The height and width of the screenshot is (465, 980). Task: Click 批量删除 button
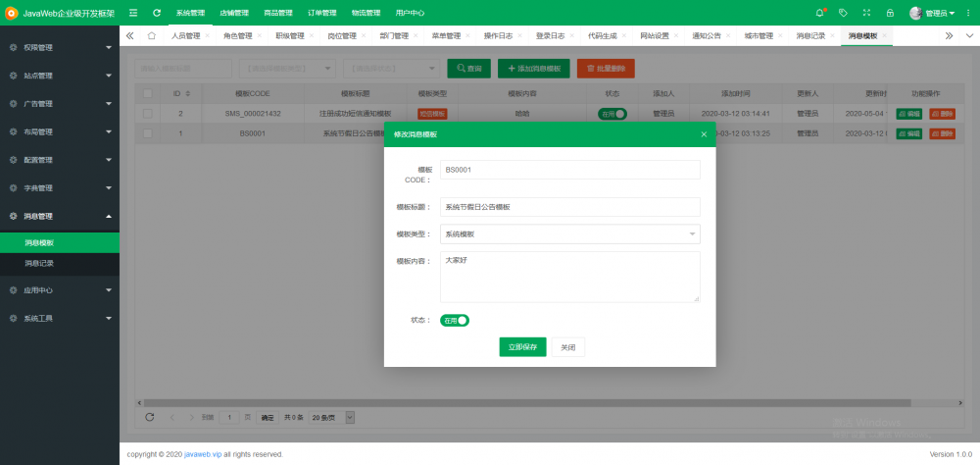tap(606, 69)
